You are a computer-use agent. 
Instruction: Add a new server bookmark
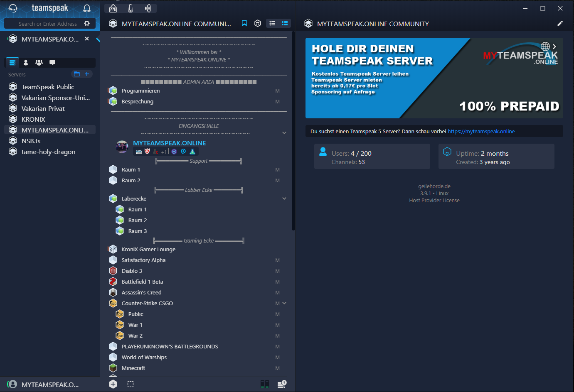click(87, 74)
